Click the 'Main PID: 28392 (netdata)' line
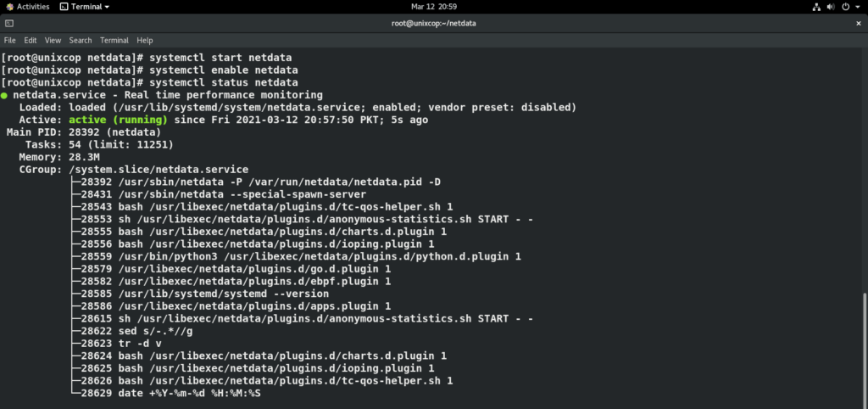The image size is (868, 409). [x=84, y=132]
